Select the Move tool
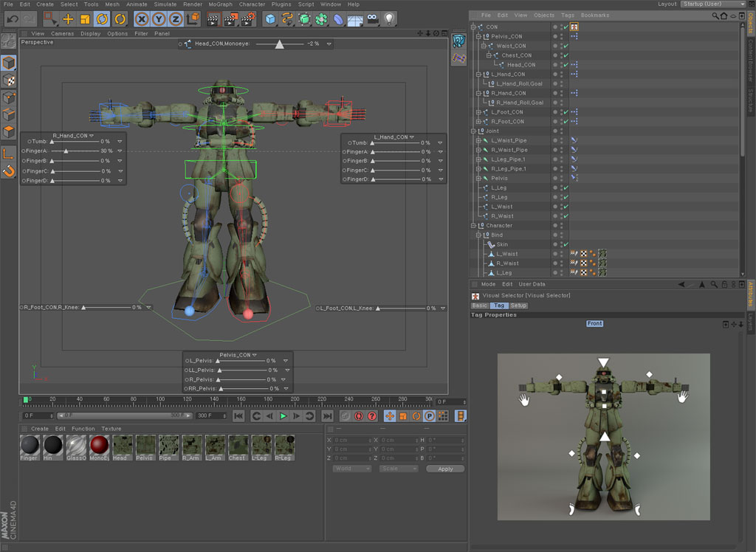 (68, 19)
